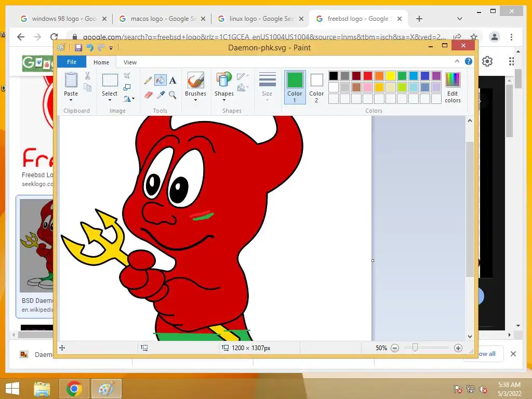The width and height of the screenshot is (532, 399).
Task: Click Chrome icon in taskbar
Action: click(x=74, y=389)
